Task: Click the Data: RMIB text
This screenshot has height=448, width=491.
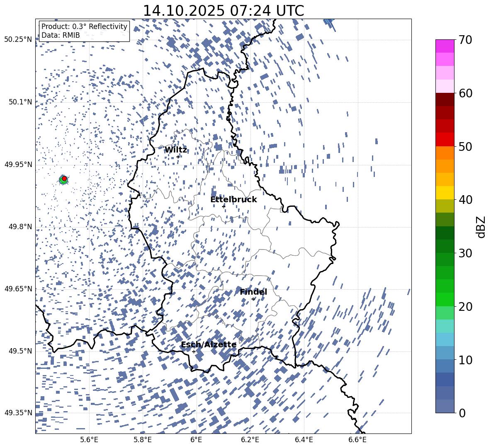Action: (61, 35)
